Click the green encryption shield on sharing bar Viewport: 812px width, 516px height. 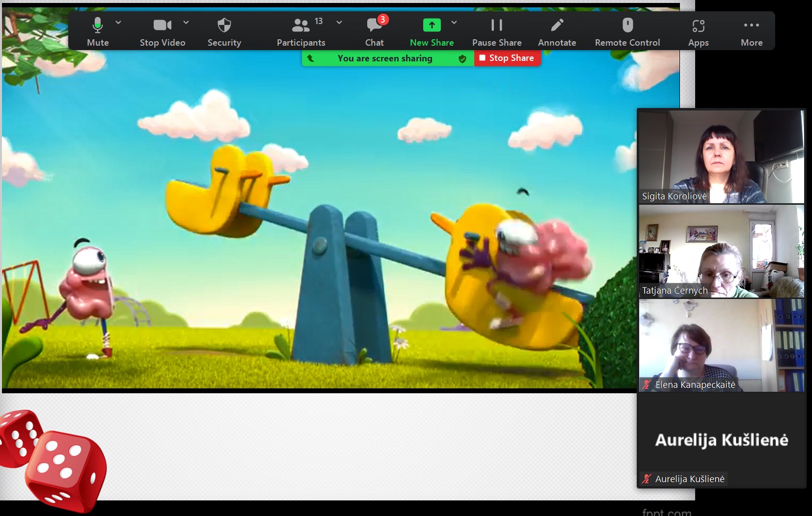click(x=462, y=59)
